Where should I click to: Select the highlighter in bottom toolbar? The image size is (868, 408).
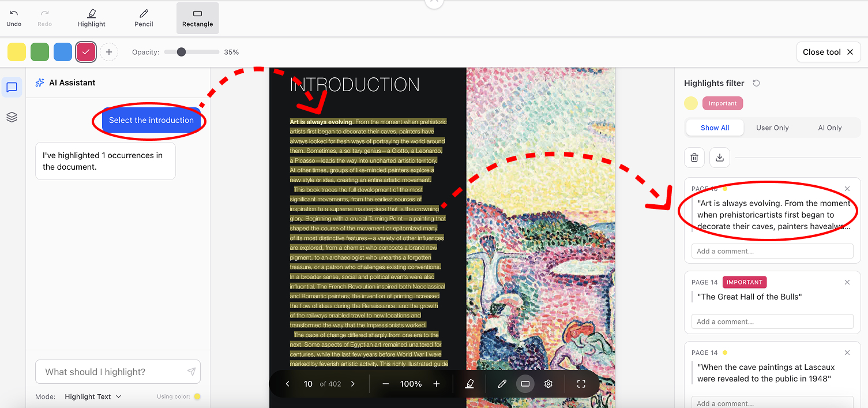click(x=469, y=384)
